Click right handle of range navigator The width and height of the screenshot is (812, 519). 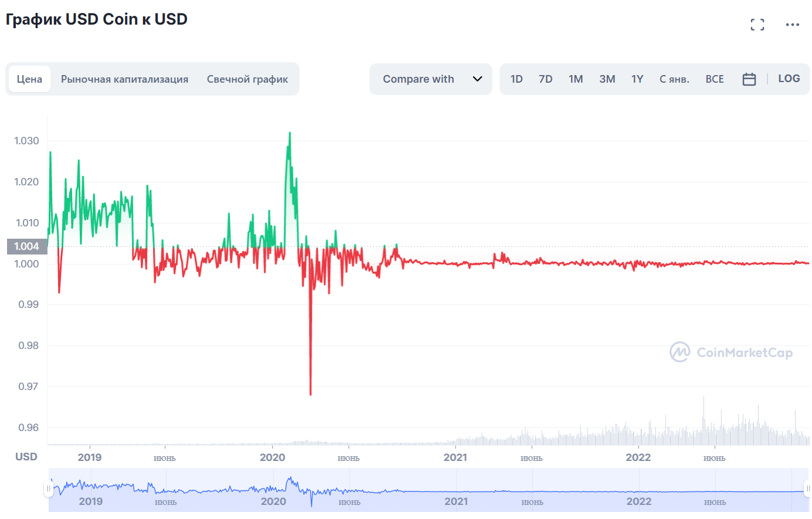pos(808,489)
